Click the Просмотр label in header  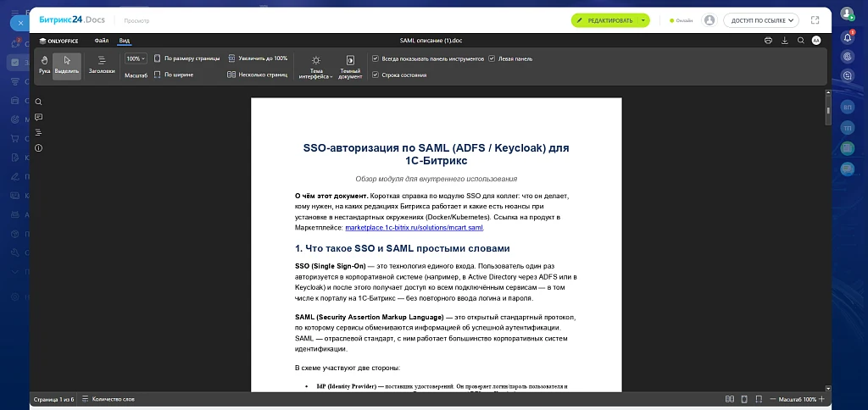point(136,21)
